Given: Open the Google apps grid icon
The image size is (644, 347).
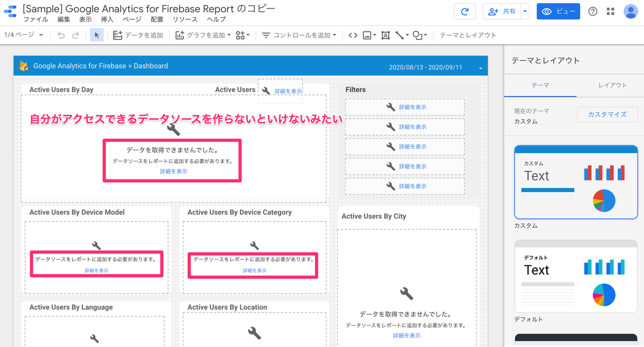Looking at the screenshot, I should pyautogui.click(x=611, y=12).
